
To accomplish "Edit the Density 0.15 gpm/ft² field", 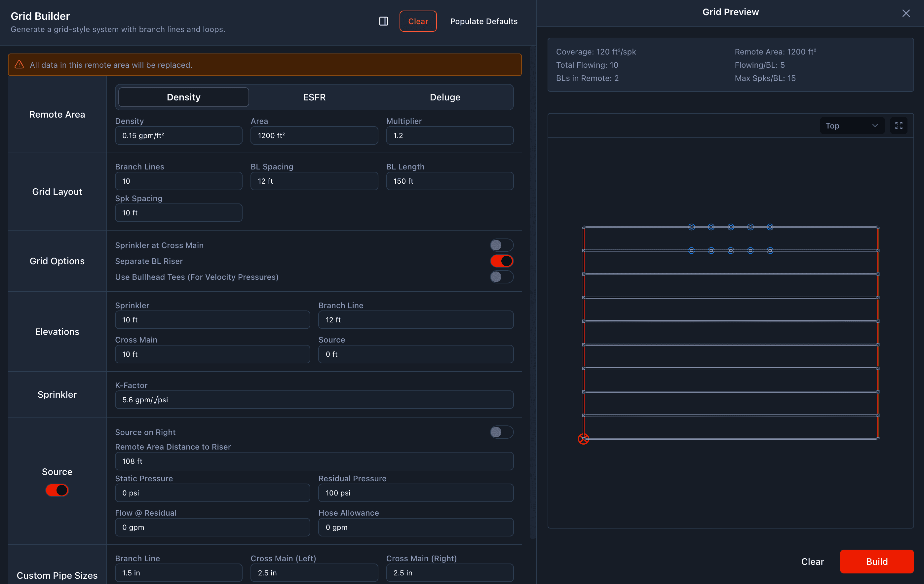I will coord(178,136).
